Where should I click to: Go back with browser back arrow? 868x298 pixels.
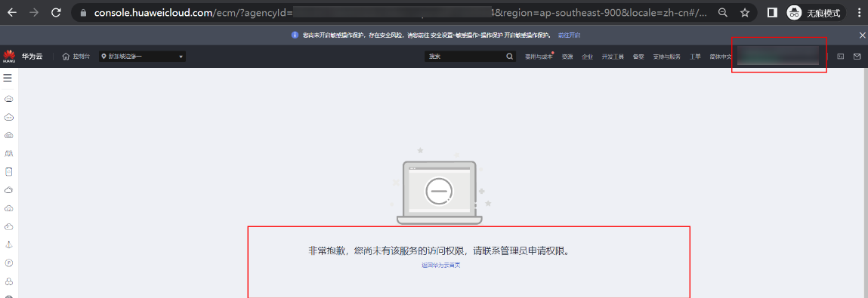tap(11, 12)
